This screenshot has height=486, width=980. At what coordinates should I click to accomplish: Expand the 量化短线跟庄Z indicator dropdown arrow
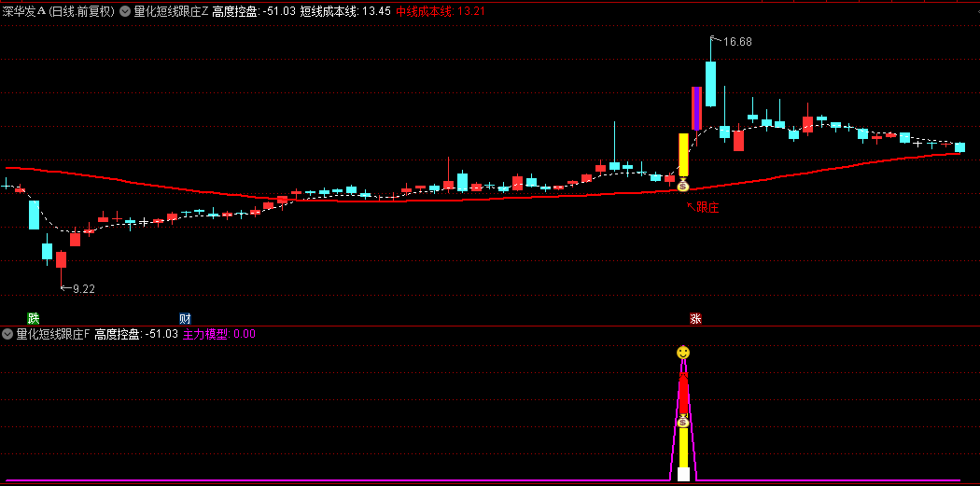124,11
